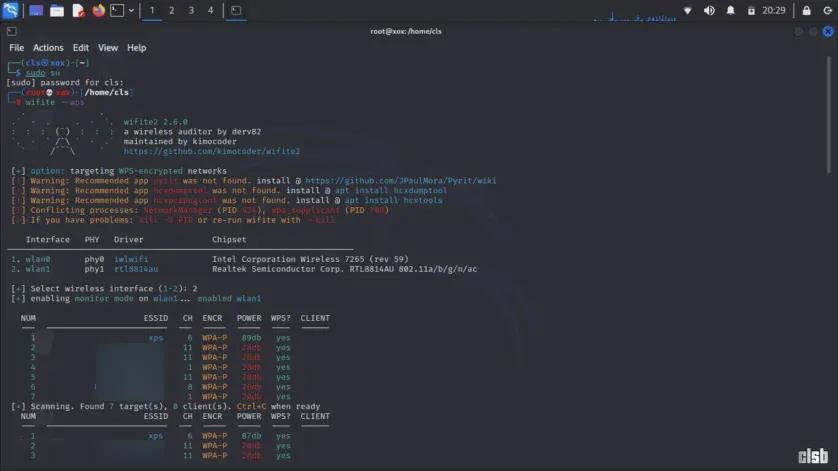
Task: Click the CPU graph monitor in panel
Action: 634,15
